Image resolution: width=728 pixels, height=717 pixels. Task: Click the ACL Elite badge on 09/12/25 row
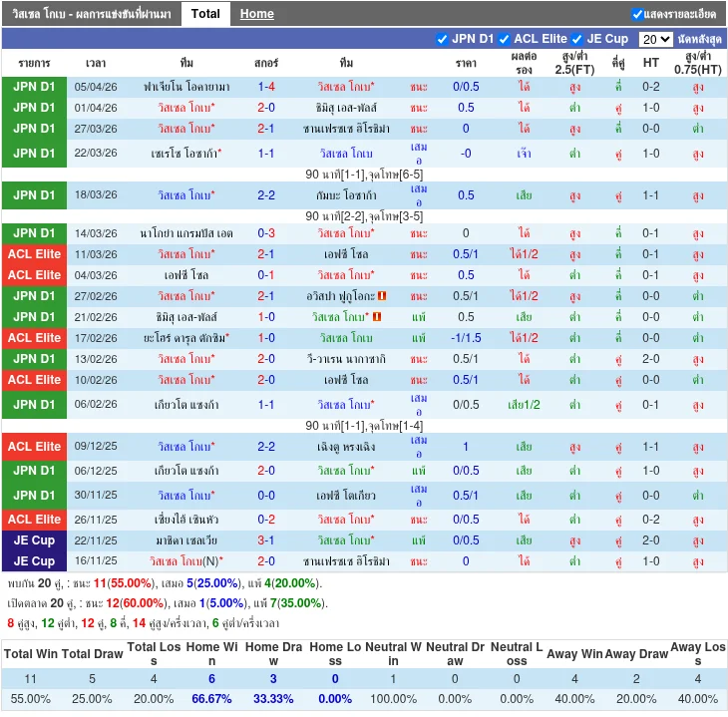[34, 446]
